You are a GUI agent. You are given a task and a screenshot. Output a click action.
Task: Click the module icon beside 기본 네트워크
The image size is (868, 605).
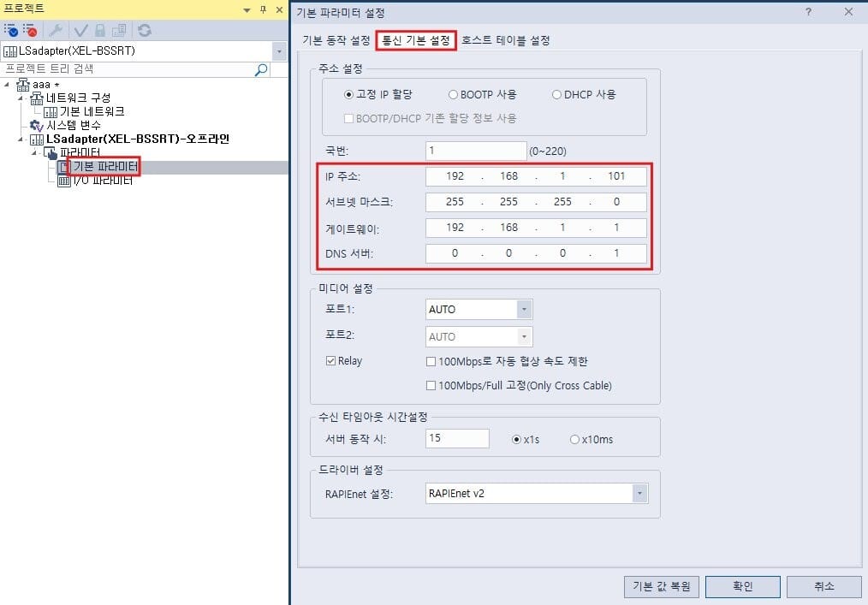pyautogui.click(x=51, y=112)
